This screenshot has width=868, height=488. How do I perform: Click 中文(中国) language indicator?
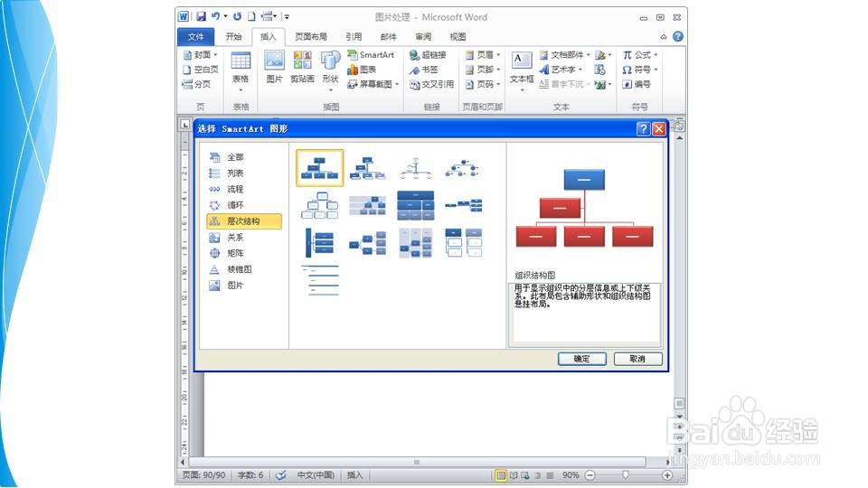coord(316,474)
